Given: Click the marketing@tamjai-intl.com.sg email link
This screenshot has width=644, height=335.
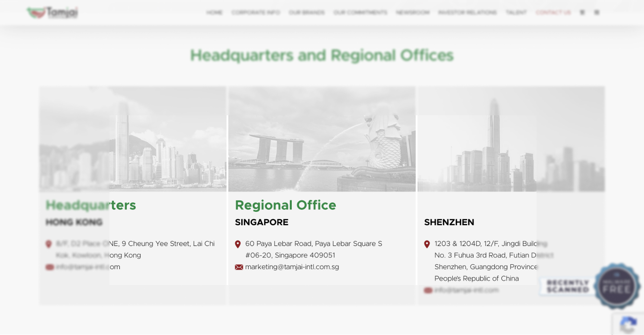Looking at the screenshot, I should coord(292,267).
